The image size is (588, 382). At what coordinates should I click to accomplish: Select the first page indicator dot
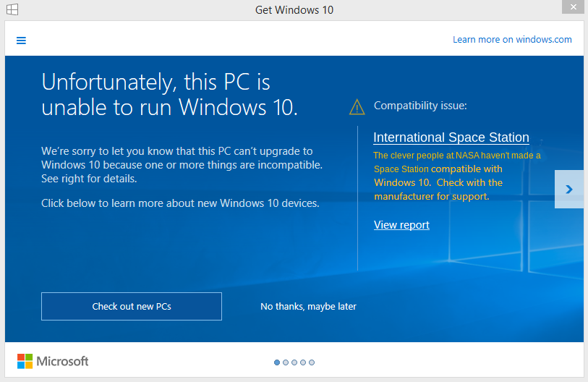(277, 362)
